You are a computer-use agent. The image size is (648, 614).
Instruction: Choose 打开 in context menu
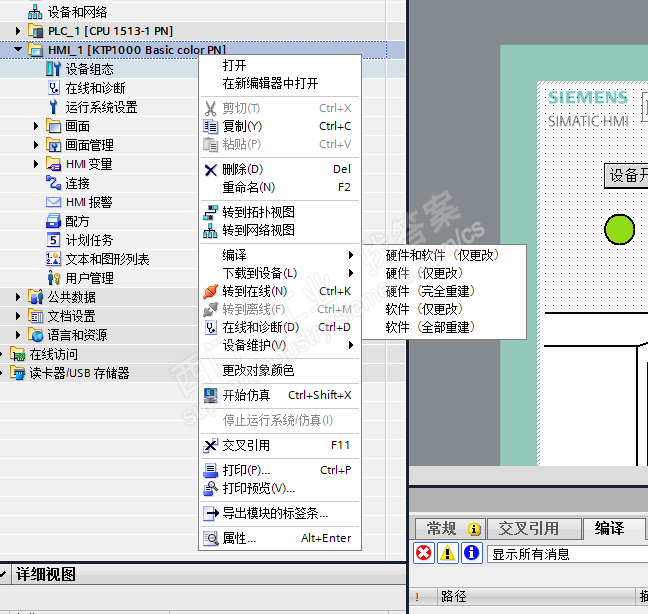point(280,65)
